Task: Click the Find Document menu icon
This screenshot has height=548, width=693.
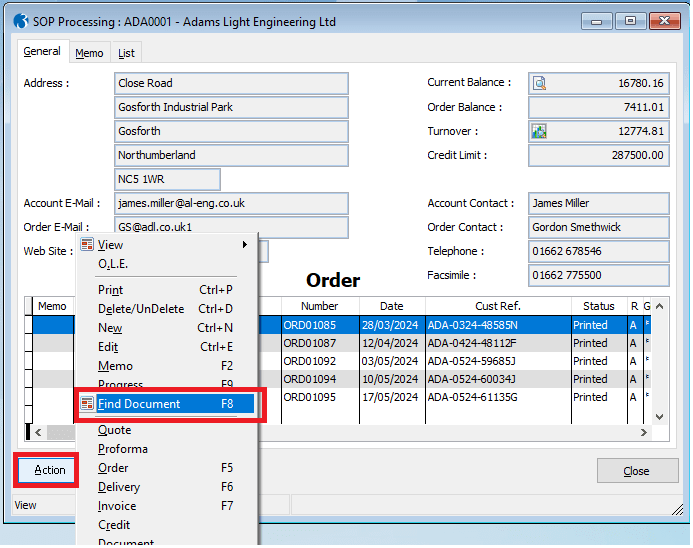Action: coord(87,404)
